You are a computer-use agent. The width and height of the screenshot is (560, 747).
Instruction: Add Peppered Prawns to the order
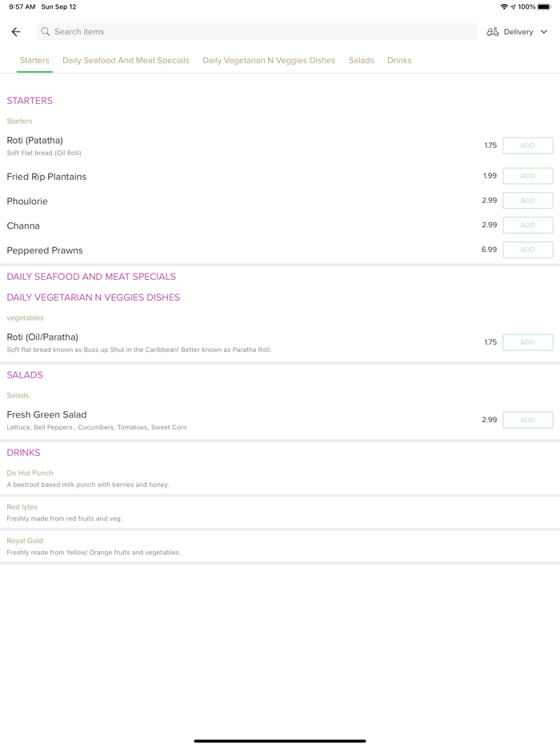[x=527, y=250]
